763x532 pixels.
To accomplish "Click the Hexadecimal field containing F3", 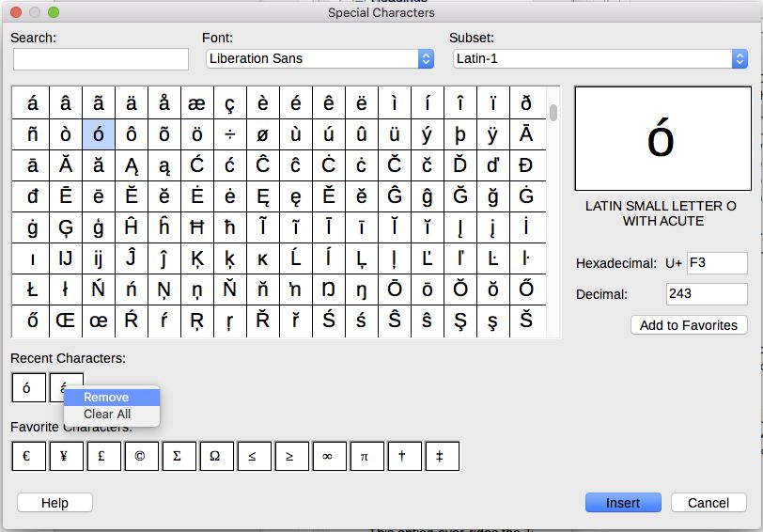I will 717,263.
